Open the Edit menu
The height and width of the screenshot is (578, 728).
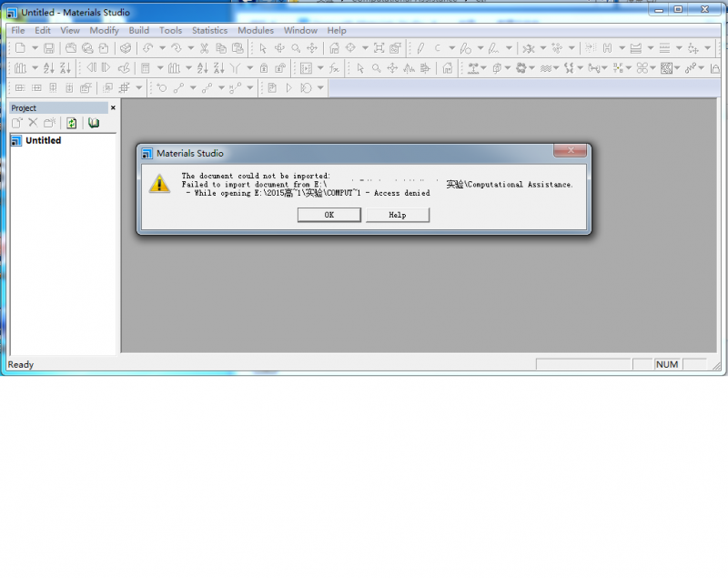pyautogui.click(x=43, y=31)
